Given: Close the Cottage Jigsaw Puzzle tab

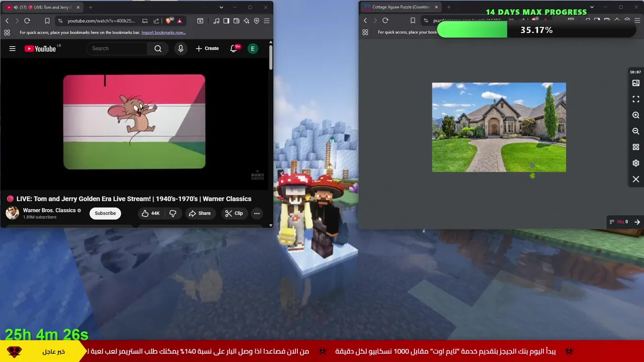Looking at the screenshot, I should click(x=436, y=7).
